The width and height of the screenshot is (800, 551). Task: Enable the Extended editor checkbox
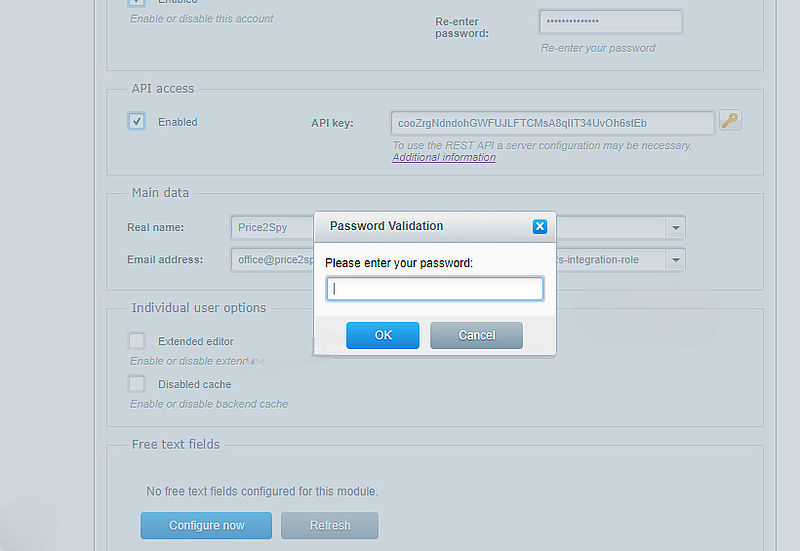pyautogui.click(x=136, y=340)
